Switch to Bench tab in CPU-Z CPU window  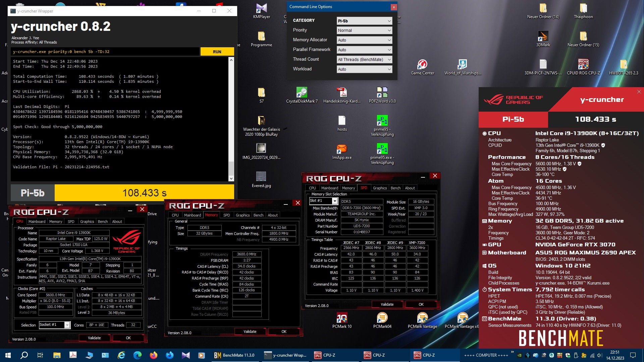103,222
